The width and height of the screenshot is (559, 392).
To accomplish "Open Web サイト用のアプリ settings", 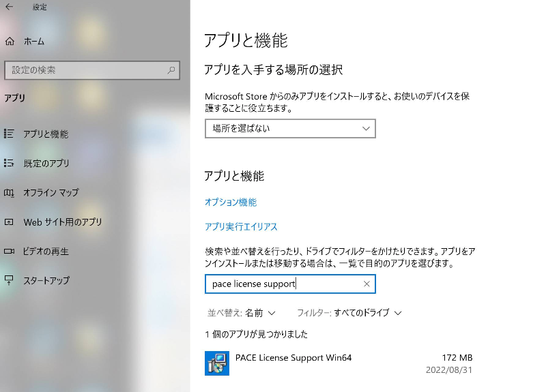I will tap(63, 222).
